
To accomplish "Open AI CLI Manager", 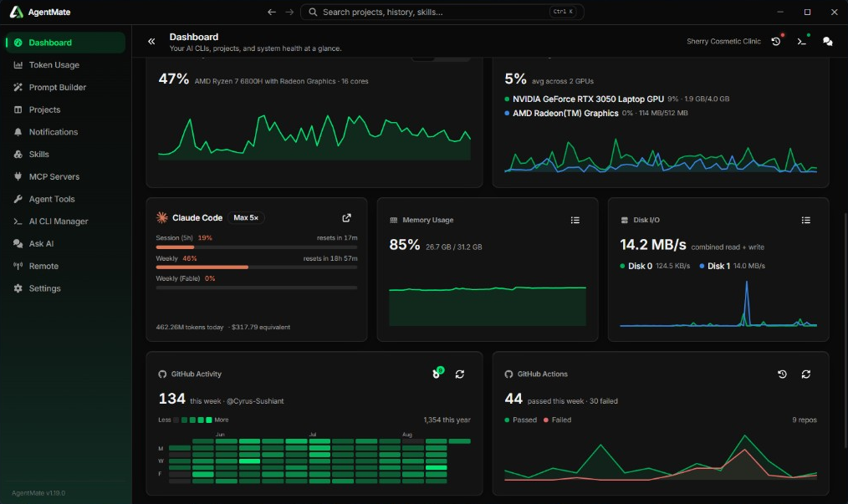I will tap(65, 221).
